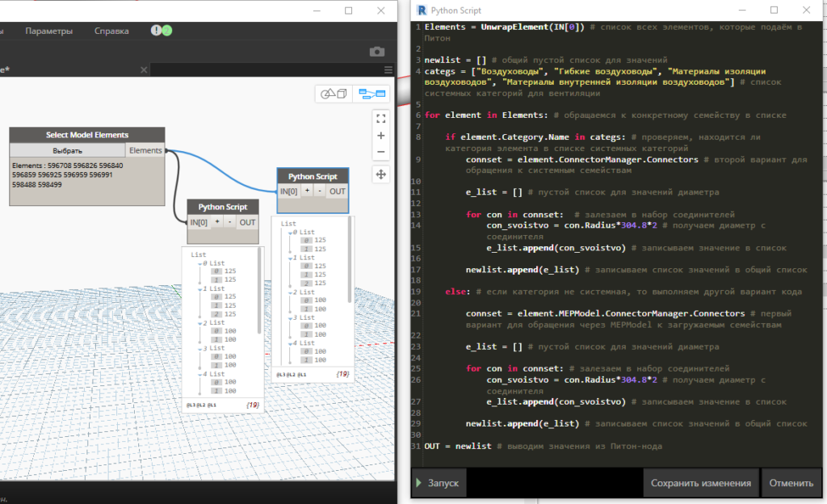Zoom in on the Dynamo canvas
827x504 pixels.
[x=381, y=136]
